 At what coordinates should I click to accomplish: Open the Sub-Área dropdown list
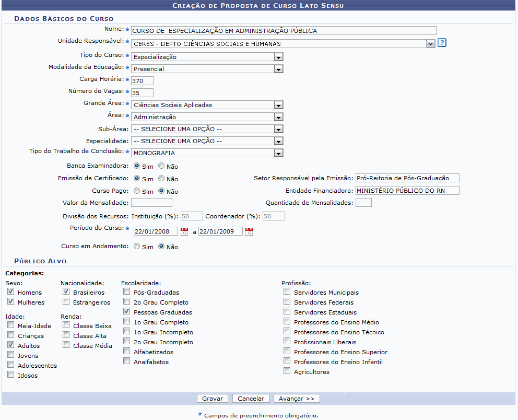pos(278,129)
